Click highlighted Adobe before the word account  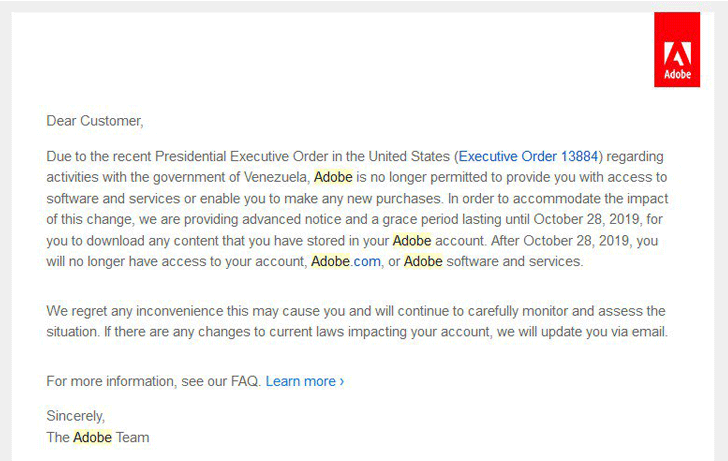[412, 240]
